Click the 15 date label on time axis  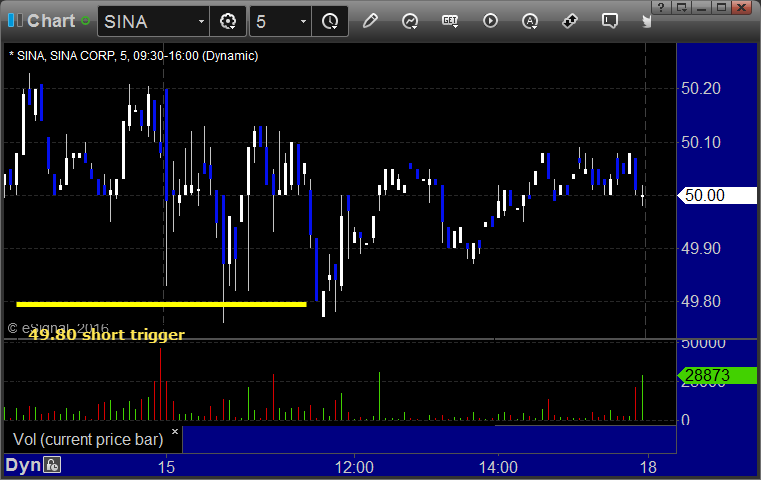coord(166,467)
